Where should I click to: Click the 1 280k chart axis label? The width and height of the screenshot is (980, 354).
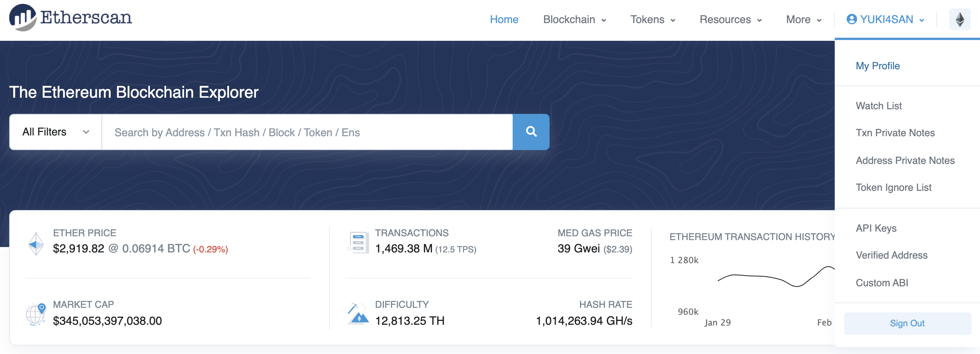click(x=684, y=260)
